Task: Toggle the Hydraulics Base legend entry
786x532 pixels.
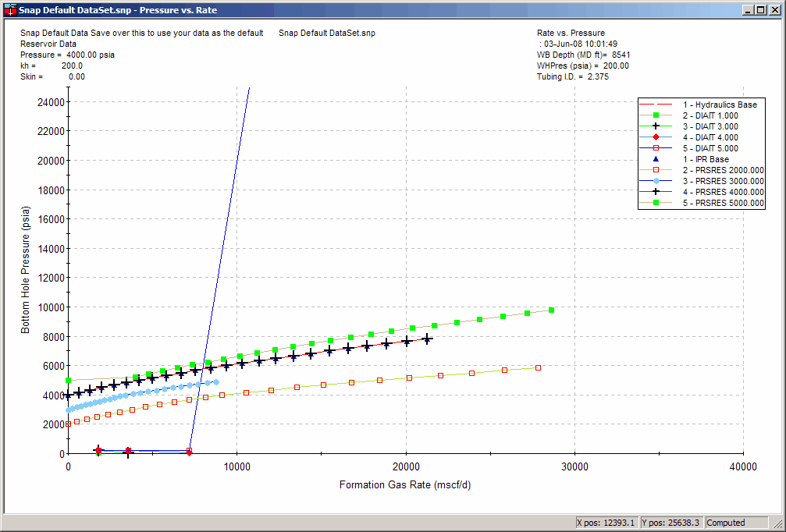Action: (710, 105)
